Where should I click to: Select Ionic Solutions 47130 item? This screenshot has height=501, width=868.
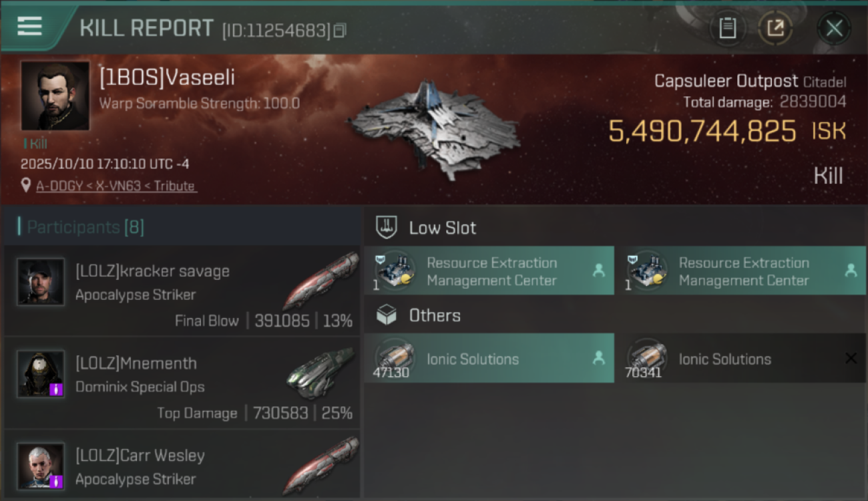click(489, 359)
